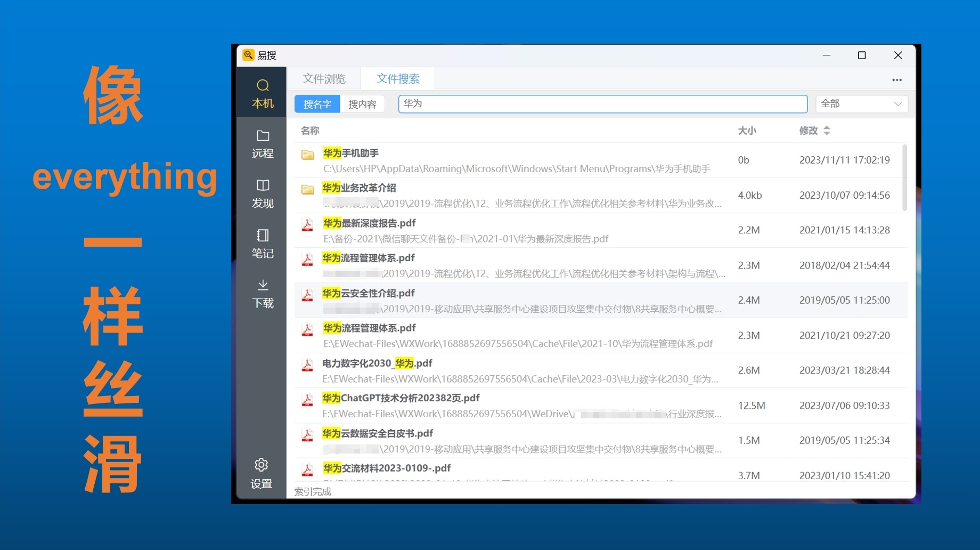Open the 设置 settings gear
This screenshot has width=980, height=550.
click(x=262, y=473)
